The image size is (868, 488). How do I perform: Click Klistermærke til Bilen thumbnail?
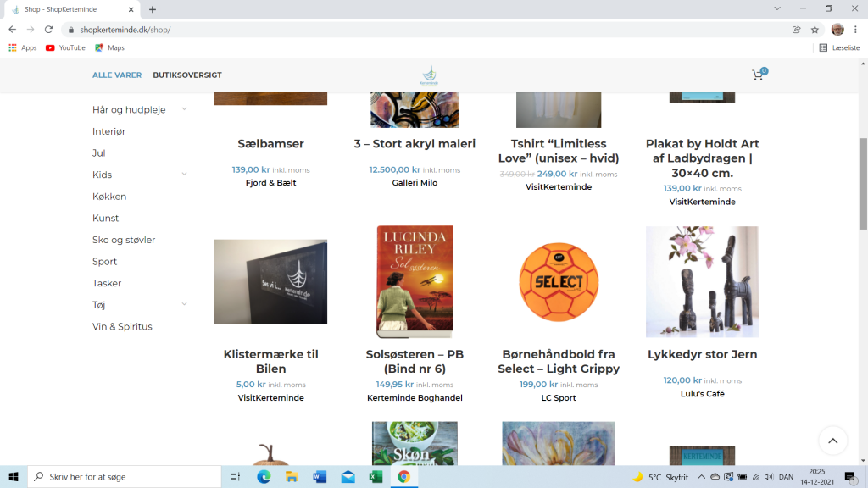(270, 281)
